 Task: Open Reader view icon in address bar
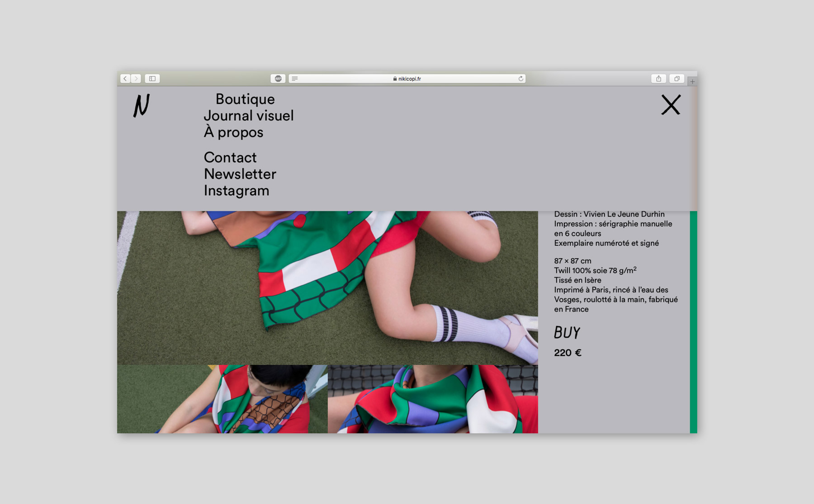coord(295,79)
